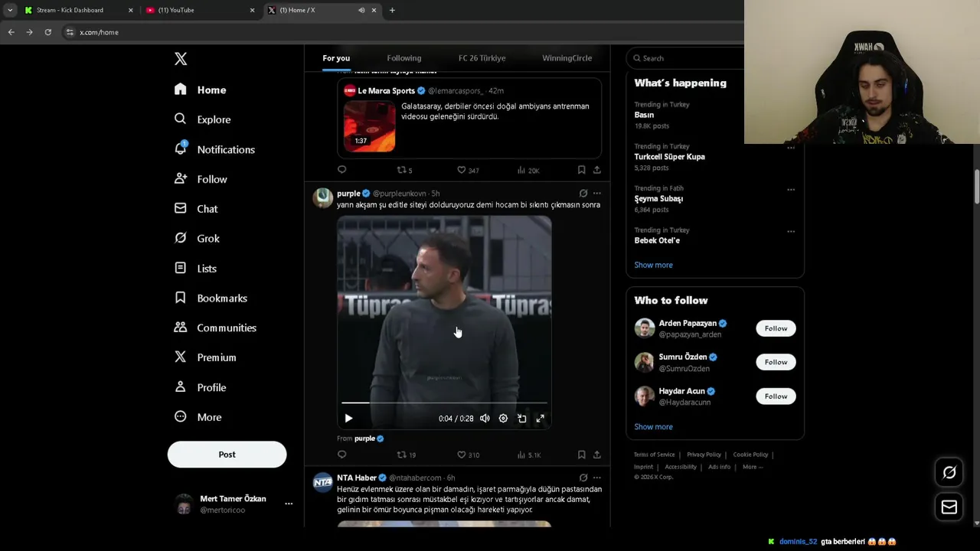
Task: Toggle picture-in-picture for the video
Action: pyautogui.click(x=521, y=419)
